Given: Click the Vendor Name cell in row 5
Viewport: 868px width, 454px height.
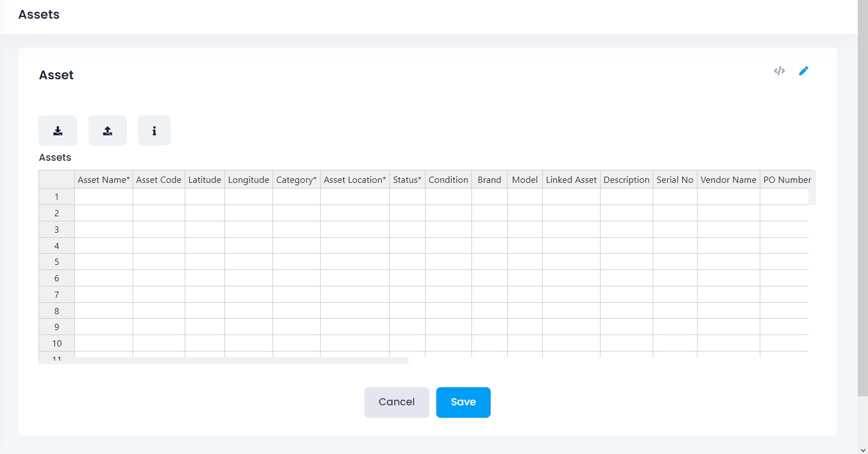Looking at the screenshot, I should pos(729,262).
